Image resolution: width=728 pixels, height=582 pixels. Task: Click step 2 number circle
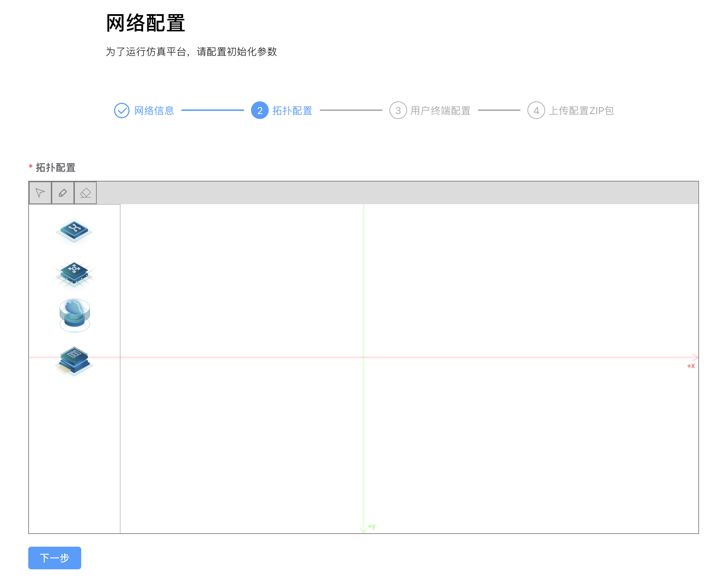(259, 111)
